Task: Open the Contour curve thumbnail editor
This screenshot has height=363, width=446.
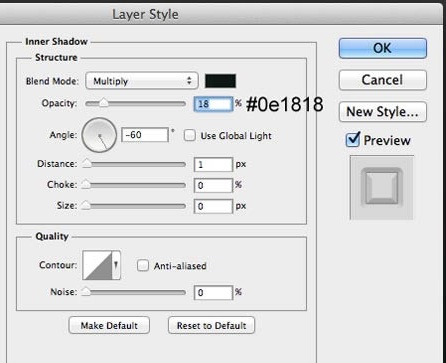Action: coord(97,265)
